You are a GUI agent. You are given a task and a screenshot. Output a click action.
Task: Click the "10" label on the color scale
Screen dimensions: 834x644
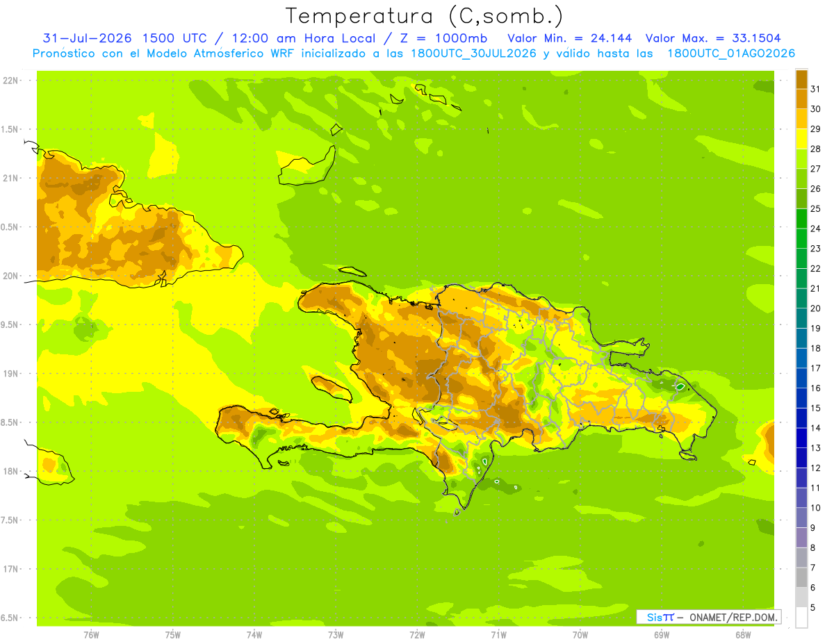tap(816, 508)
